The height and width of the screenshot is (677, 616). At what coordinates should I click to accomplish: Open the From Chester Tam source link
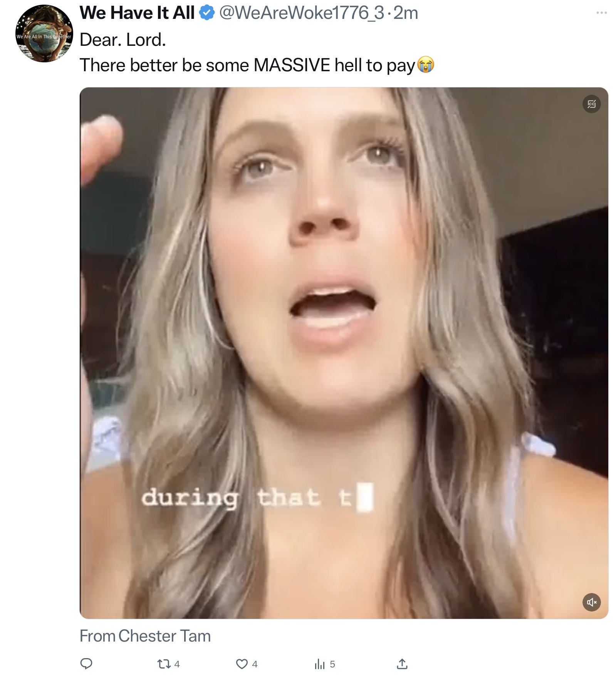click(x=145, y=636)
